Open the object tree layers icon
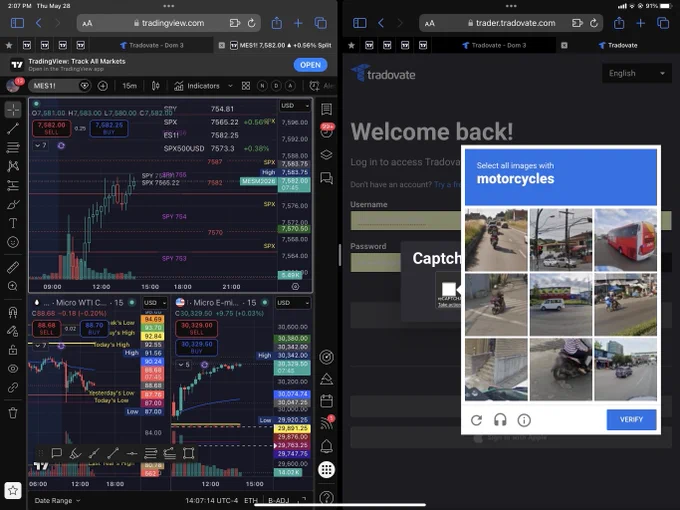680x510 pixels. (327, 154)
